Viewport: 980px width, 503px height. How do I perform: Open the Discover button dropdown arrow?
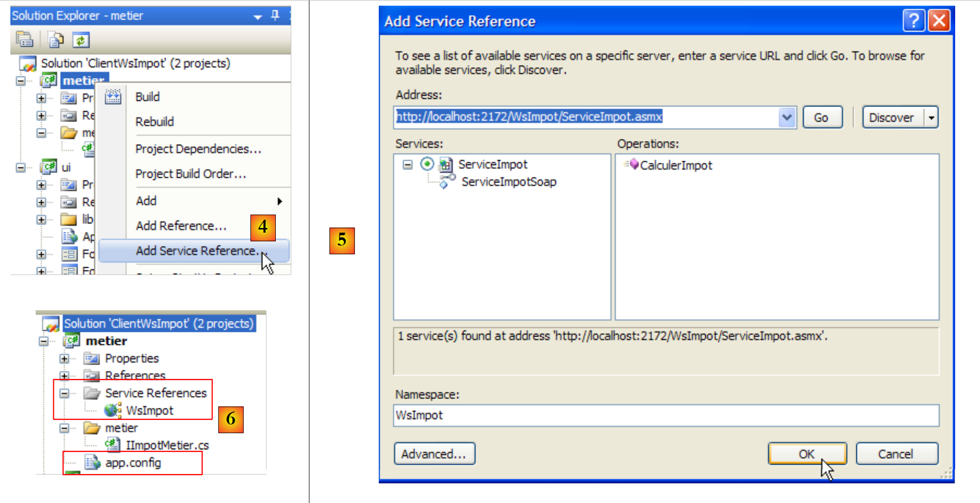click(x=931, y=117)
